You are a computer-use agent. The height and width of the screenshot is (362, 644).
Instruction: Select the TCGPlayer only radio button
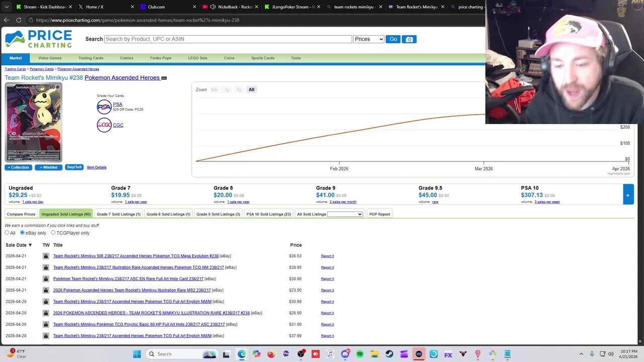coord(53,233)
